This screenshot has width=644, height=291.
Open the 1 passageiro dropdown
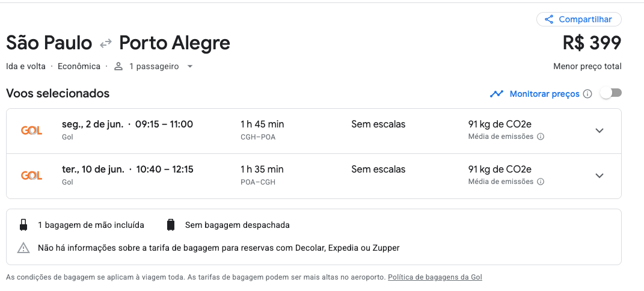(153, 67)
